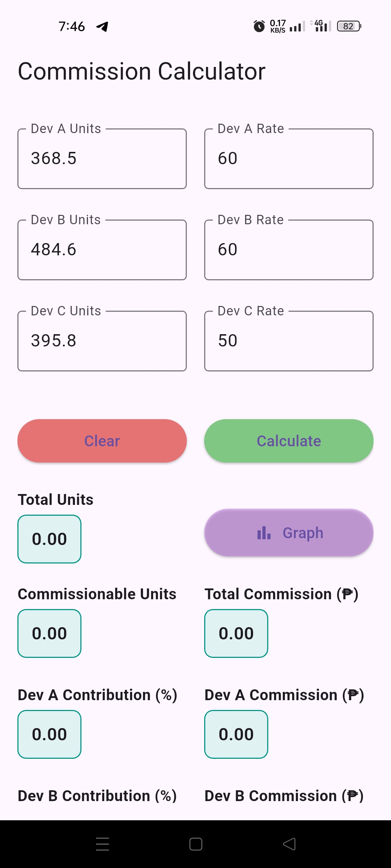Viewport: 391px width, 868px height.
Task: Edit the Dev B Units field
Action: [102, 250]
